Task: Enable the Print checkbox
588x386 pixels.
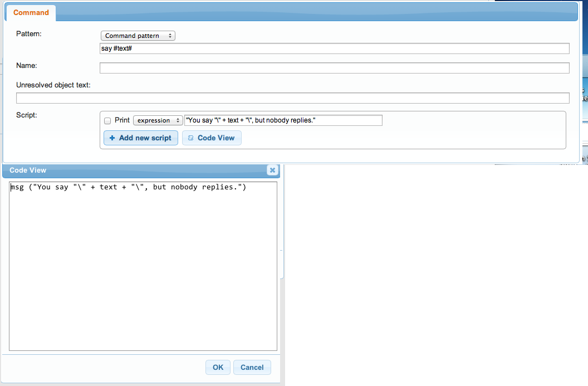Action: pos(107,120)
